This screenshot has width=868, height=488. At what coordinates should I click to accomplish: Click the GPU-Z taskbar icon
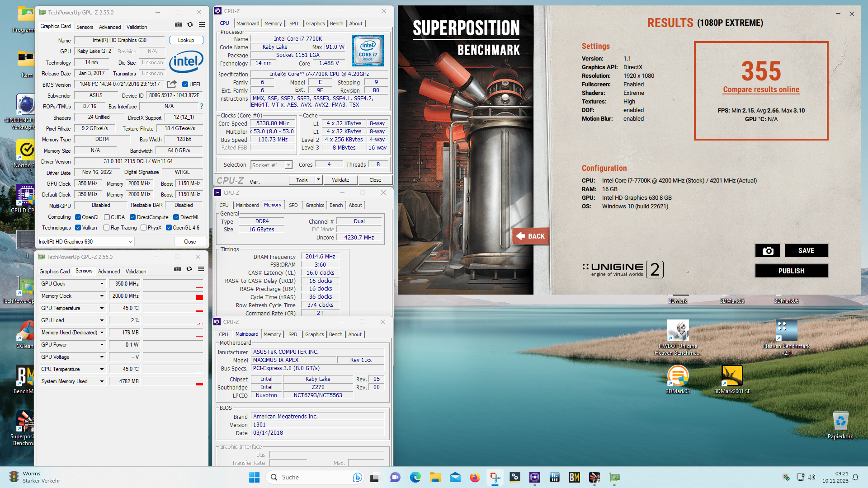[614, 477]
